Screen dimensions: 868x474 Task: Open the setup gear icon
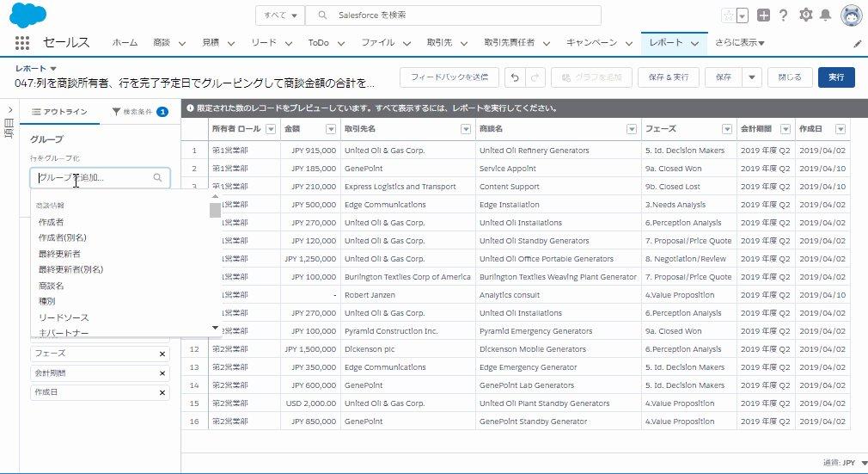(x=805, y=15)
